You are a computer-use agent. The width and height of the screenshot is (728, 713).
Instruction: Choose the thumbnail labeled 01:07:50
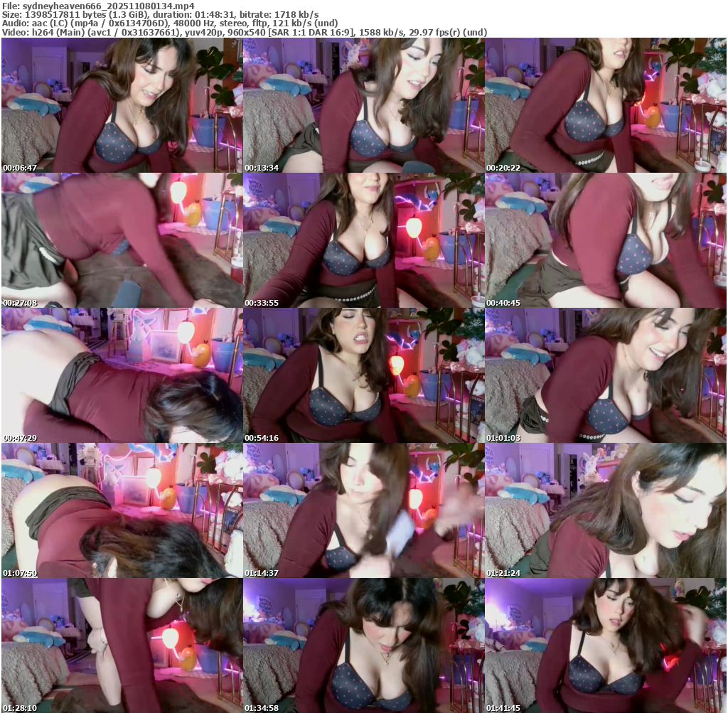[122, 510]
